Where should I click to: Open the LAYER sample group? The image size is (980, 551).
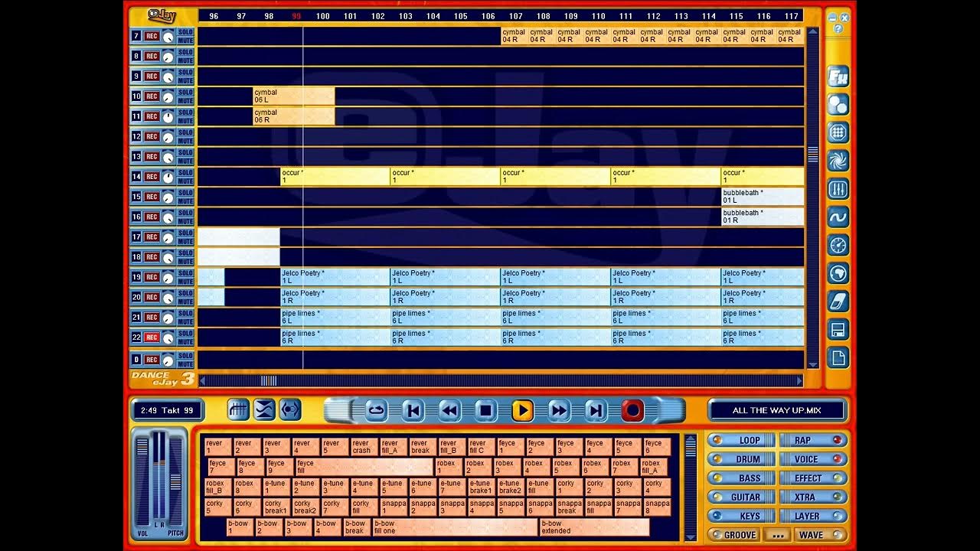(813, 516)
